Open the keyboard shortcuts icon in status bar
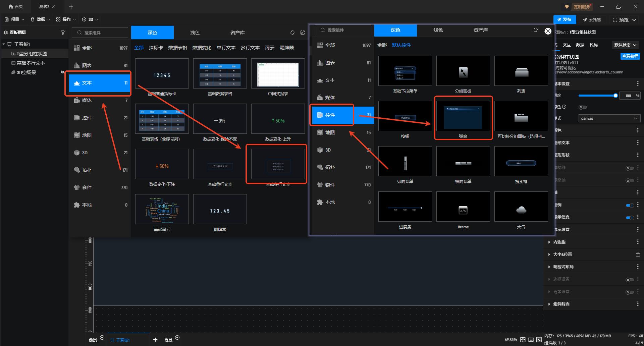This screenshot has height=346, width=644. (x=531, y=340)
